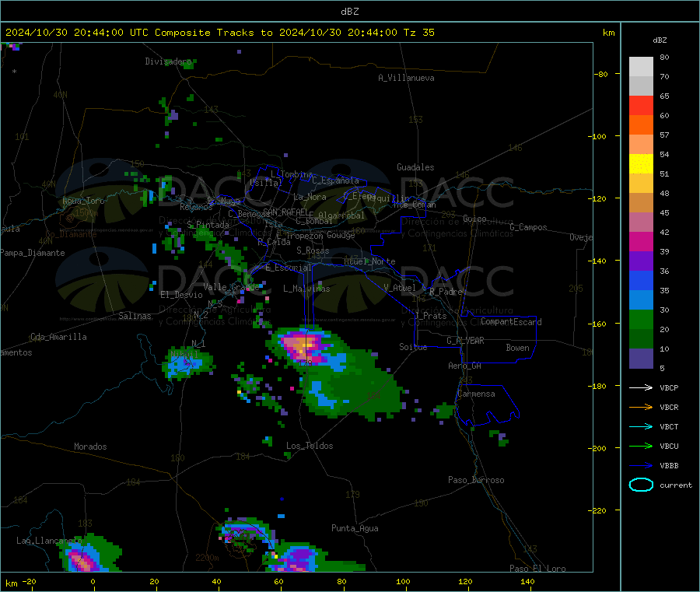Click the green VBCU arrow in legend

[641, 446]
